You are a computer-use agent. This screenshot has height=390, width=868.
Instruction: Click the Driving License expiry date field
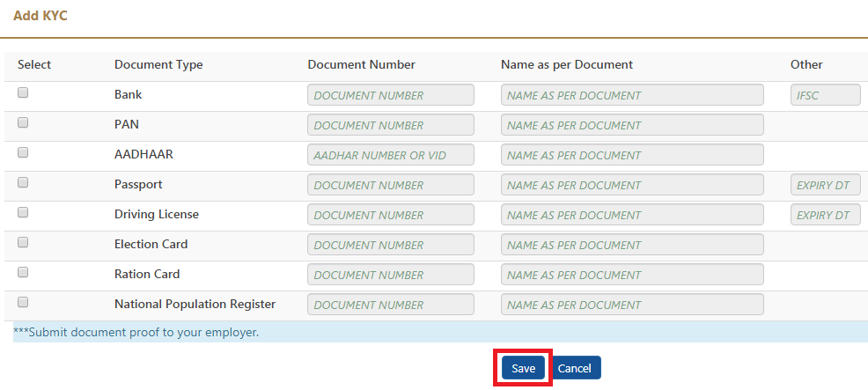(x=826, y=215)
